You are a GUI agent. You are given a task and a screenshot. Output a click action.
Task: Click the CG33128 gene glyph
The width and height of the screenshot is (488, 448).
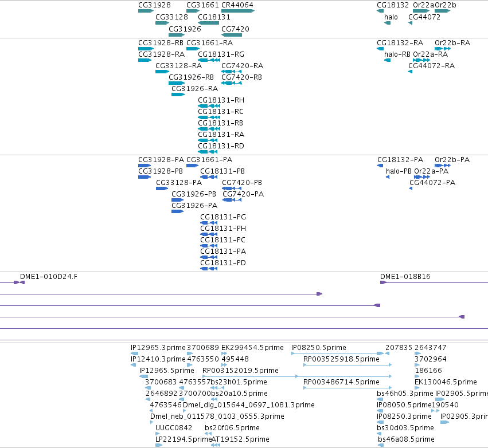(162, 23)
